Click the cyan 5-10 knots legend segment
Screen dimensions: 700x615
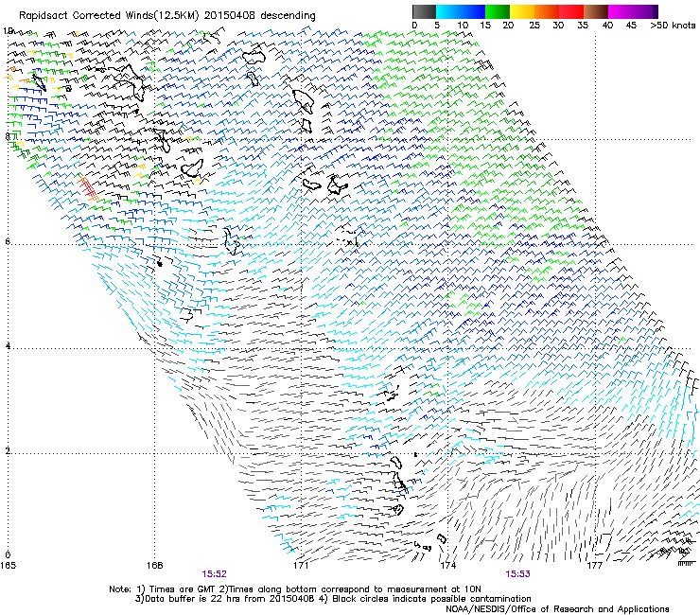point(448,11)
